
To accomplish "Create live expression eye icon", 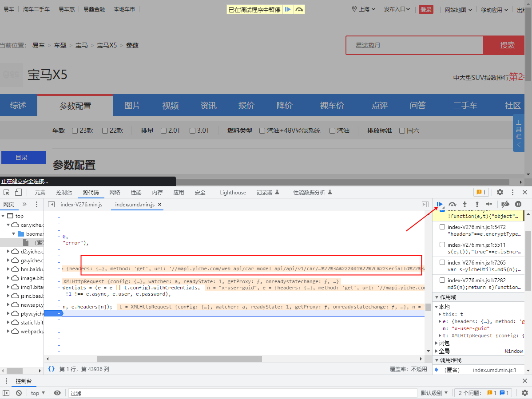I will click(57, 393).
